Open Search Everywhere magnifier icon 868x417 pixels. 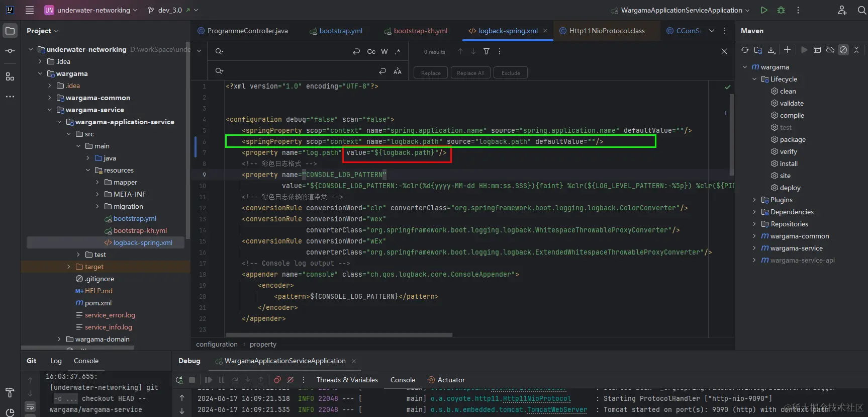pyautogui.click(x=861, y=10)
